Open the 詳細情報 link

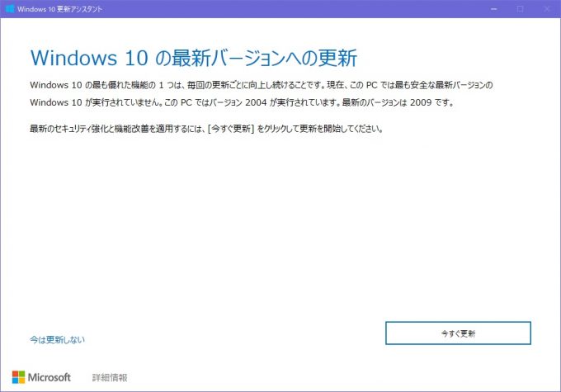[x=110, y=378]
